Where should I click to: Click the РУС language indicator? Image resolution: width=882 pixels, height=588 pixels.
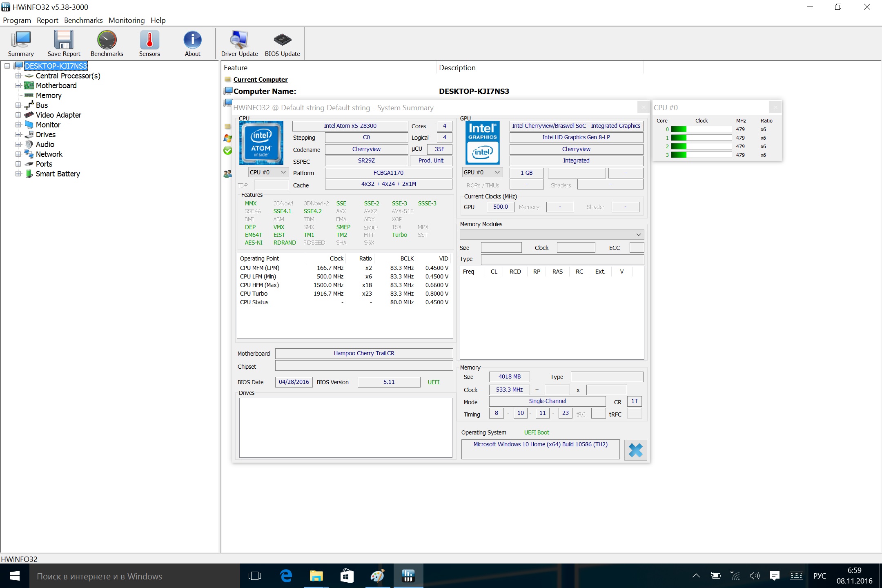click(x=820, y=576)
